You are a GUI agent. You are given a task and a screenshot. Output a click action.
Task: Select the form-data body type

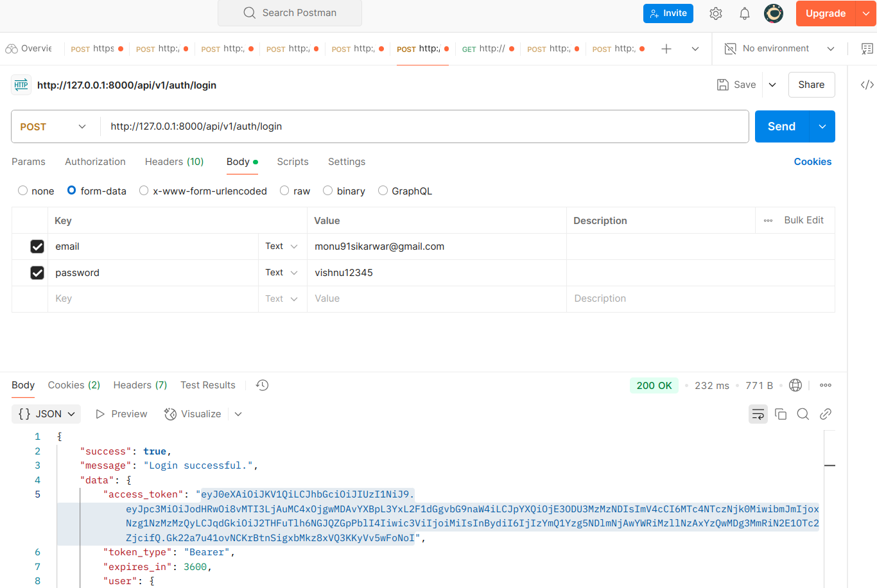[x=72, y=191]
